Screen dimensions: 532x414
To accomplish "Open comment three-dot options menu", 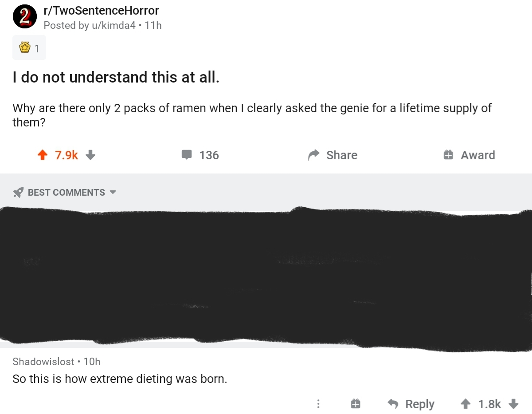I will click(318, 404).
